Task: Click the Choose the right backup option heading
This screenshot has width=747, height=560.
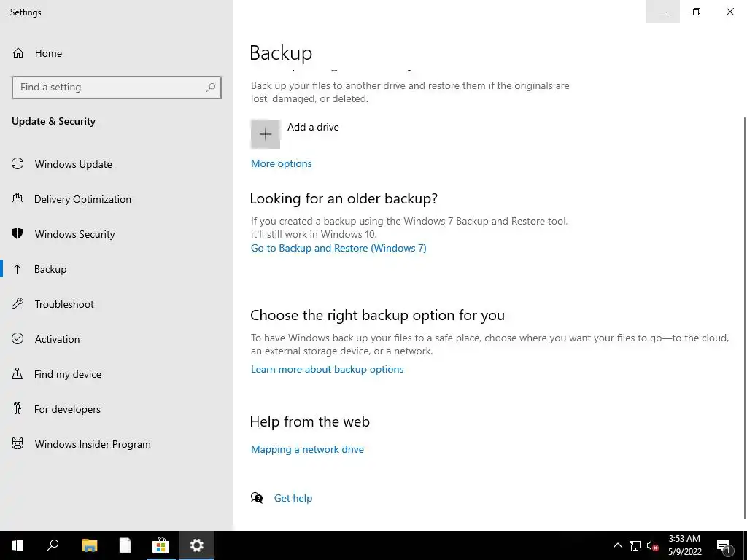Action: pos(377,315)
